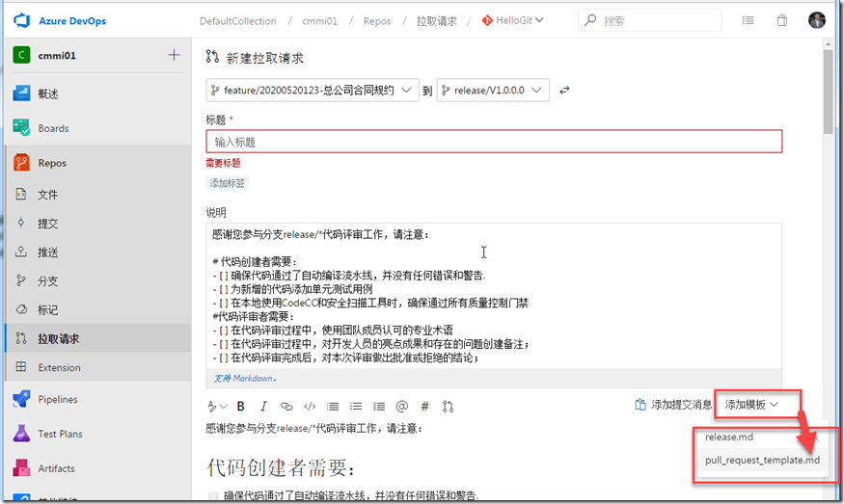Click DefaultCollection breadcrumb link
844x504 pixels.
[x=238, y=21]
